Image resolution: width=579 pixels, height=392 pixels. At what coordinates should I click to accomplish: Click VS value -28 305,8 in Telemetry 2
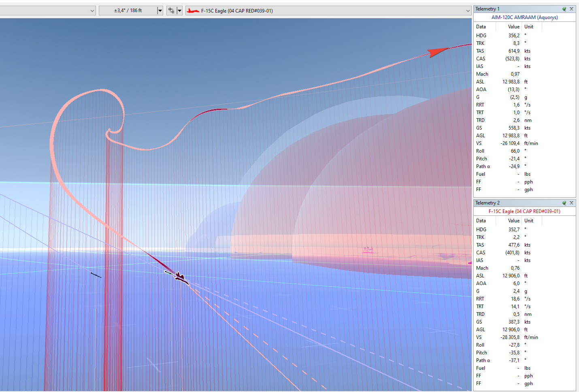(510, 337)
